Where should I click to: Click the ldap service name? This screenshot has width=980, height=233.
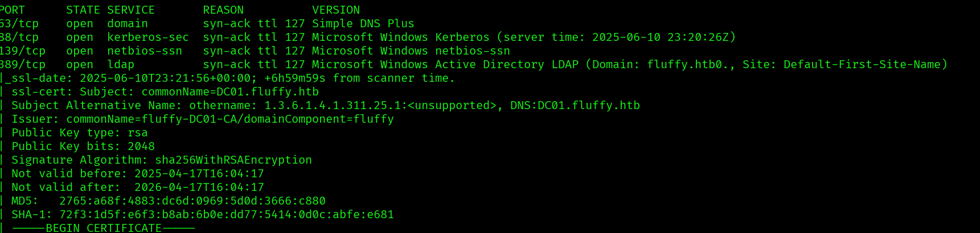121,64
